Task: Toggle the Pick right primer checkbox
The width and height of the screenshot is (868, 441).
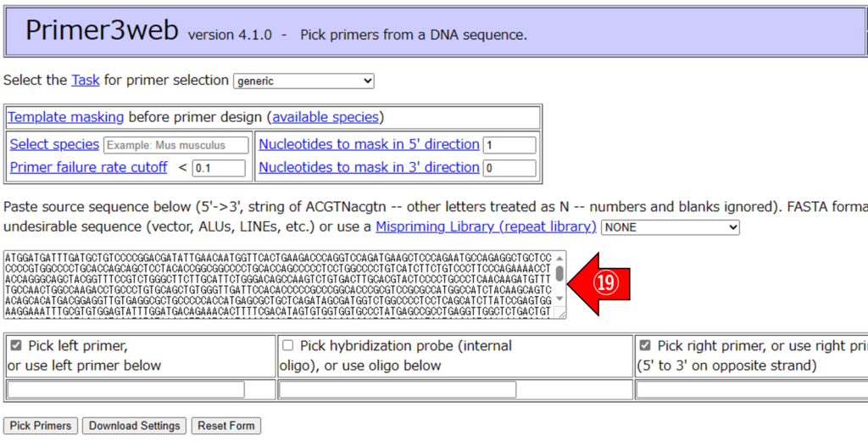Action: (x=645, y=346)
